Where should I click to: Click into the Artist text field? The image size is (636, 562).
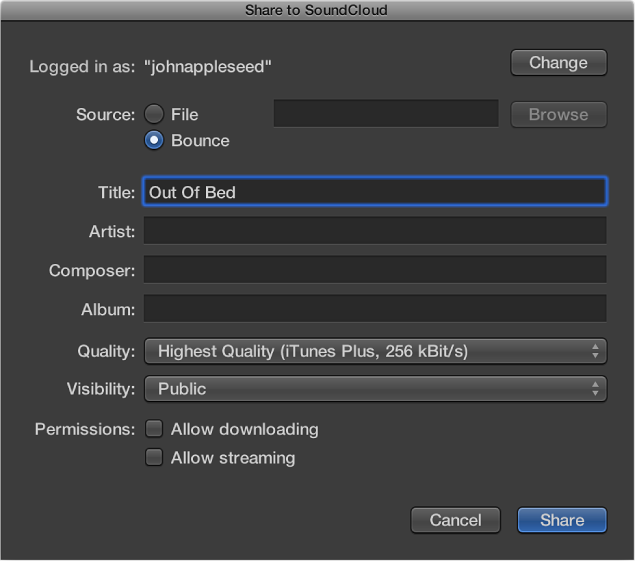(375, 231)
